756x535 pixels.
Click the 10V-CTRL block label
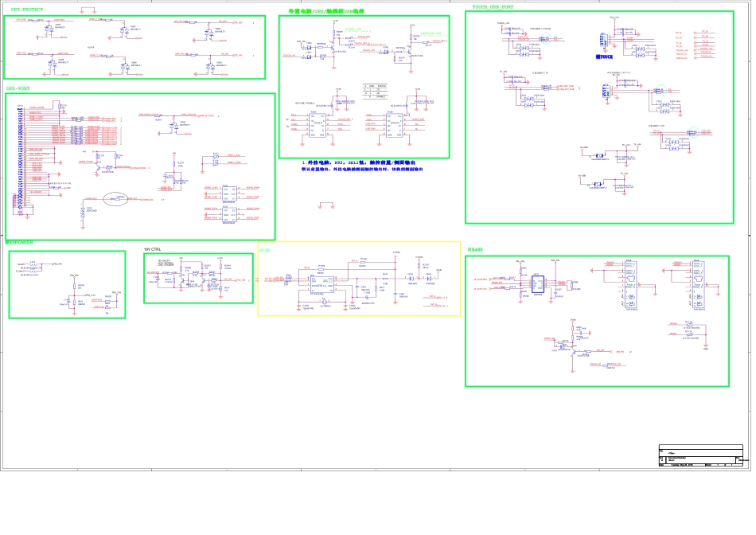click(x=152, y=249)
